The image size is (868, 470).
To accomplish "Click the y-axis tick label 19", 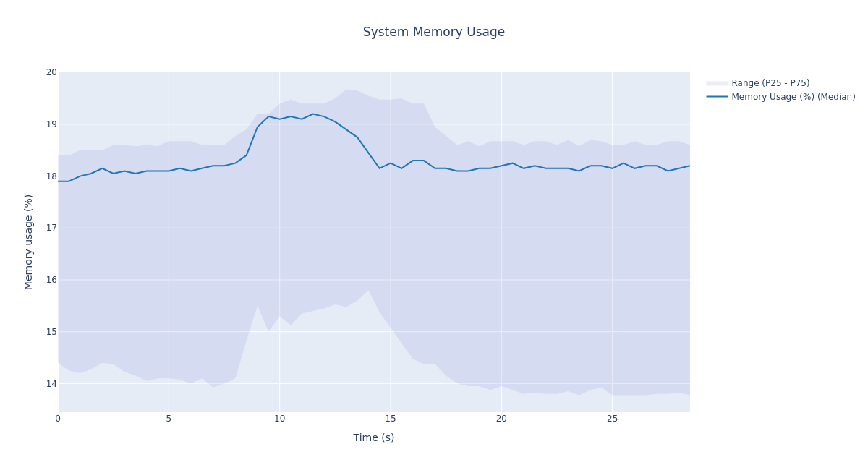I will (51, 124).
